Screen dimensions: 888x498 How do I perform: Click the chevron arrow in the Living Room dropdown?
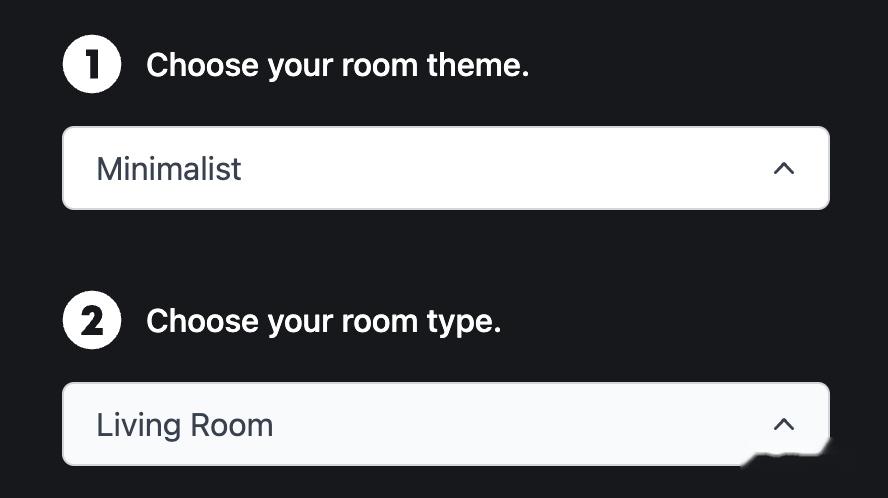pos(784,424)
